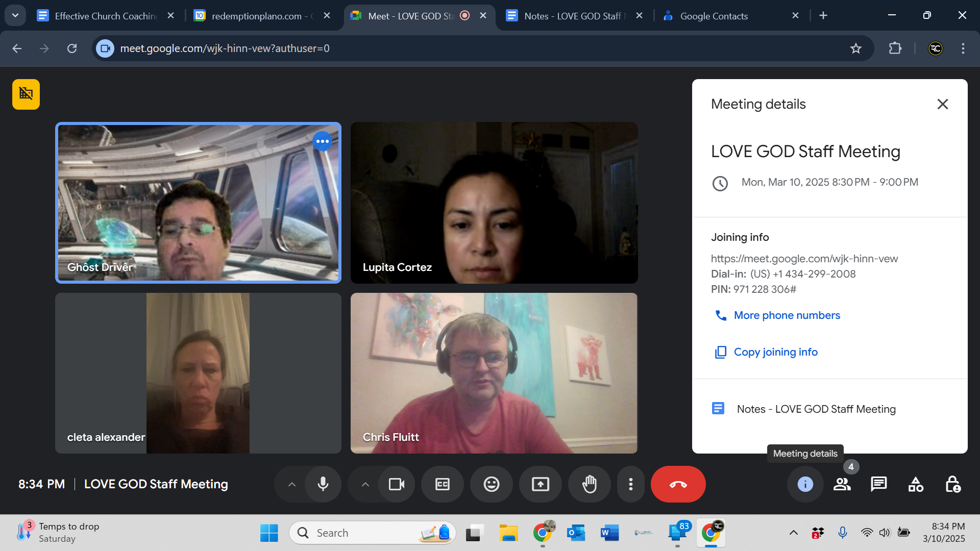Click Copy joining info
This screenshot has height=551, width=980.
[775, 352]
